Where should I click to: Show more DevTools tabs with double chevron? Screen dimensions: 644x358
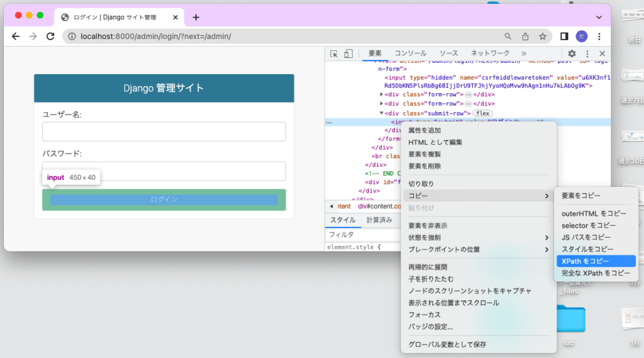point(524,53)
